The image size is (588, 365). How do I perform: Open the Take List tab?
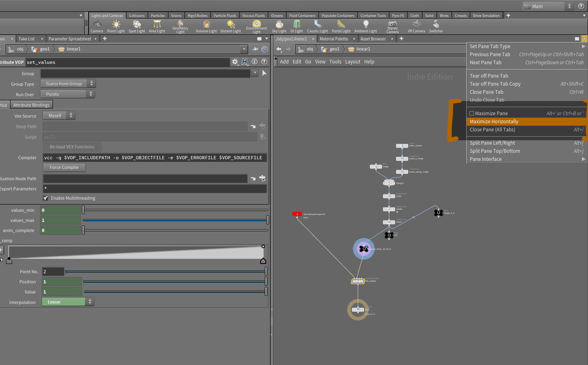pyautogui.click(x=27, y=39)
